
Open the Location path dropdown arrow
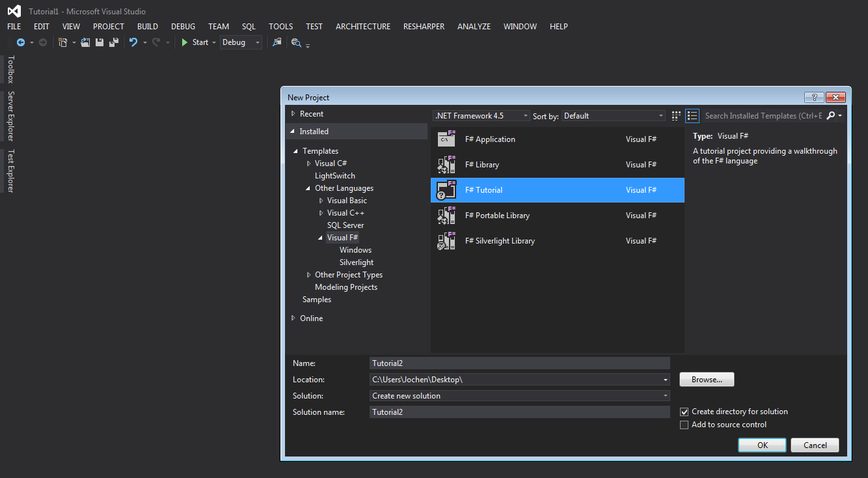click(665, 380)
